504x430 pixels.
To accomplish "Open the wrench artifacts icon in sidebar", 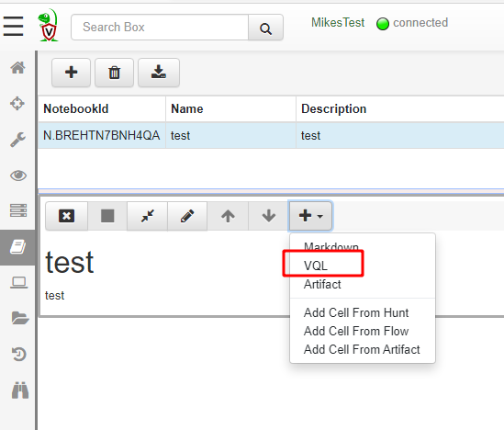I will pos(17,140).
